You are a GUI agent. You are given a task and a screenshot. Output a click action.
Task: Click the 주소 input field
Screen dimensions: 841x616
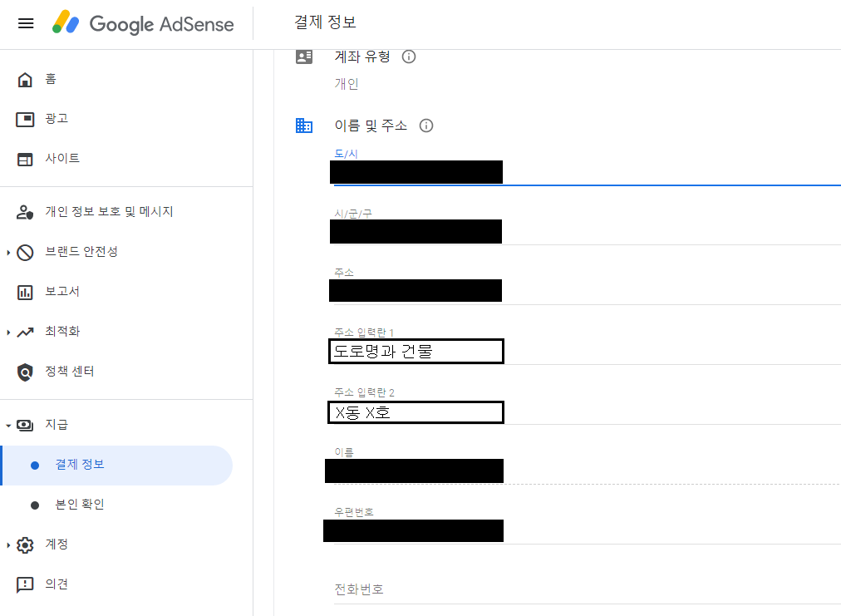point(587,291)
